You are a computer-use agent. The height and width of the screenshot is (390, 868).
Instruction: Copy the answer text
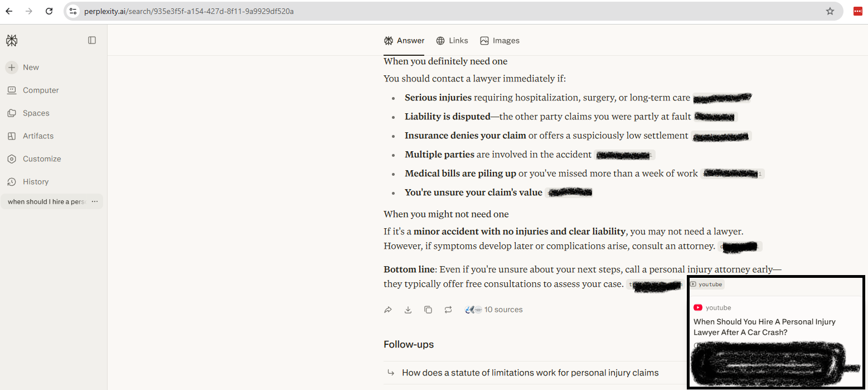[x=428, y=310]
